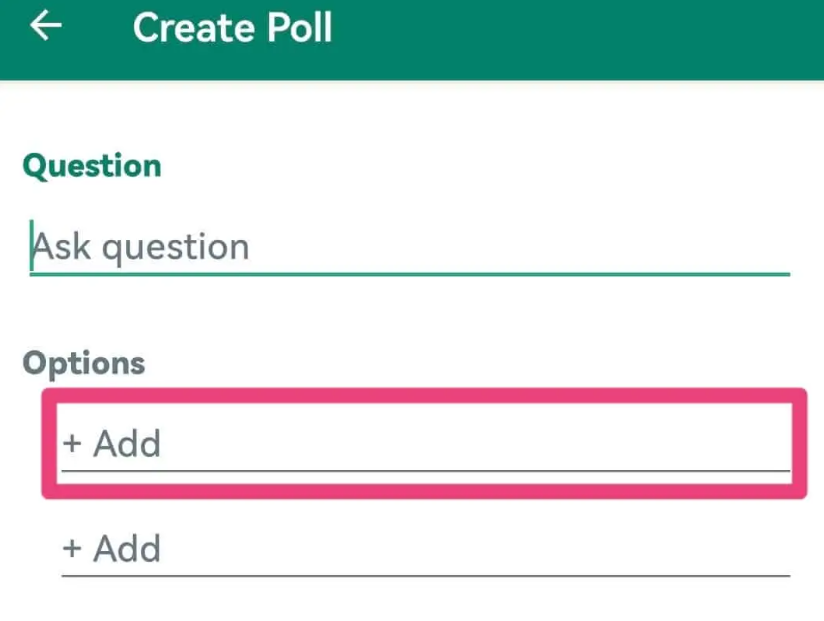824x621 pixels.
Task: Click the green underline beneath Ask question
Action: 410,273
